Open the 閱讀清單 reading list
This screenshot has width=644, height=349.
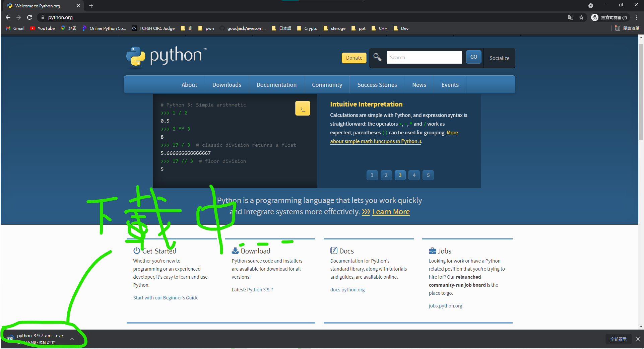(x=628, y=28)
